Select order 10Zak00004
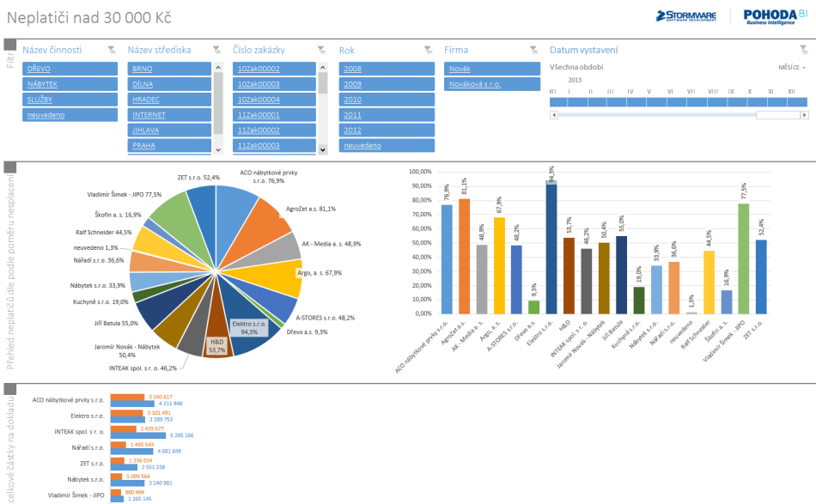This screenshot has height=504, width=816. point(274,100)
